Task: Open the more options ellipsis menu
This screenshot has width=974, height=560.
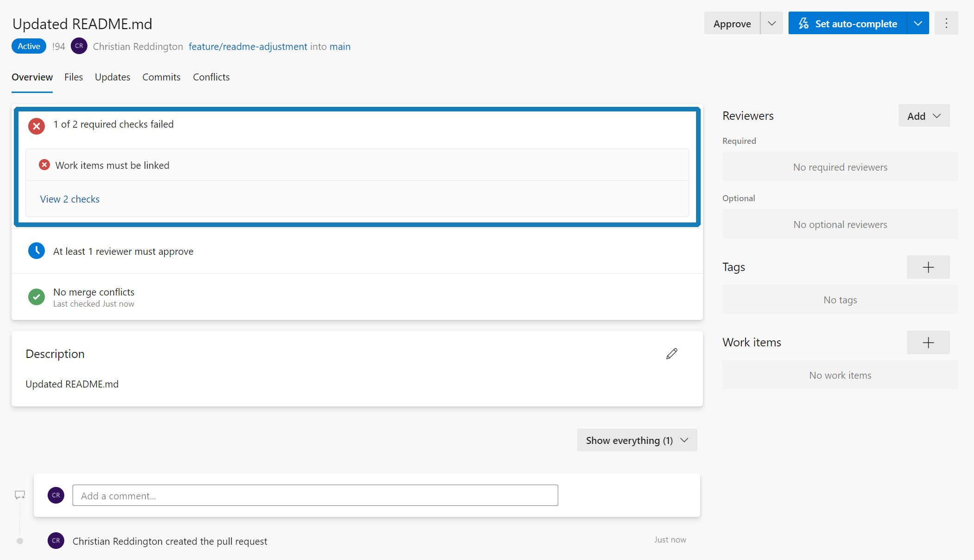Action: tap(946, 23)
